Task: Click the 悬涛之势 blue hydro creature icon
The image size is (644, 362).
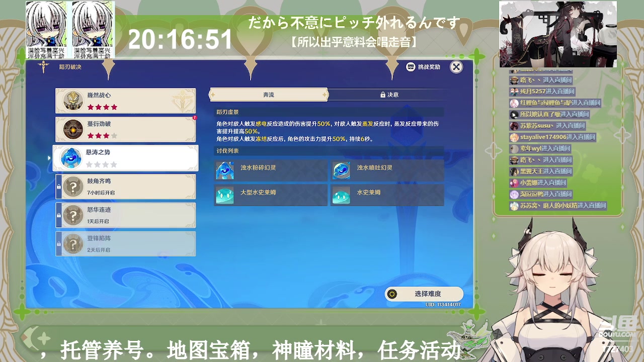Action: (x=71, y=158)
